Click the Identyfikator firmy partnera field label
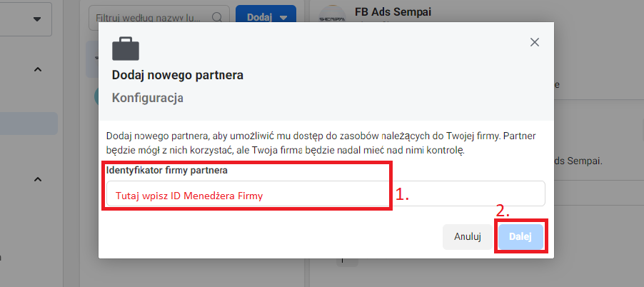 pyautogui.click(x=167, y=171)
